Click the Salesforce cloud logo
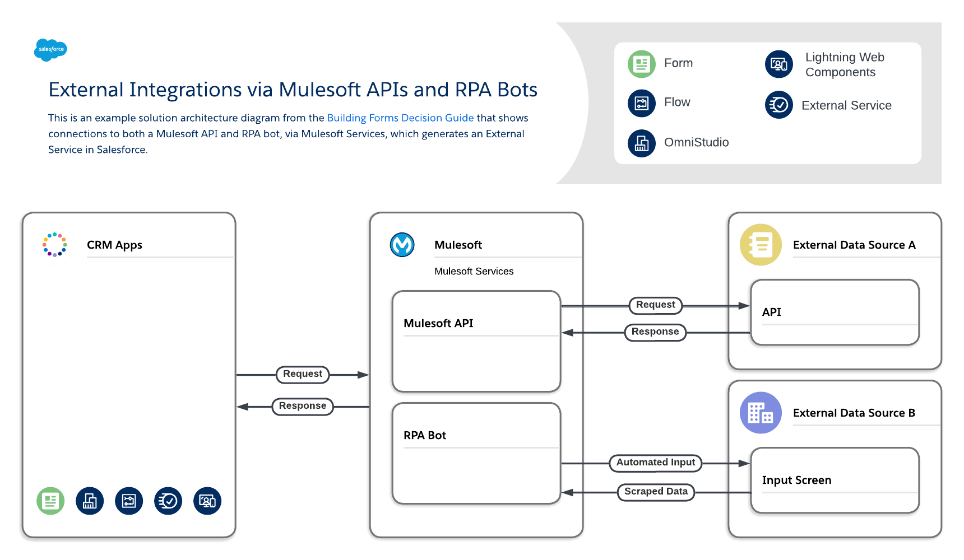The image size is (964, 560). [x=51, y=50]
